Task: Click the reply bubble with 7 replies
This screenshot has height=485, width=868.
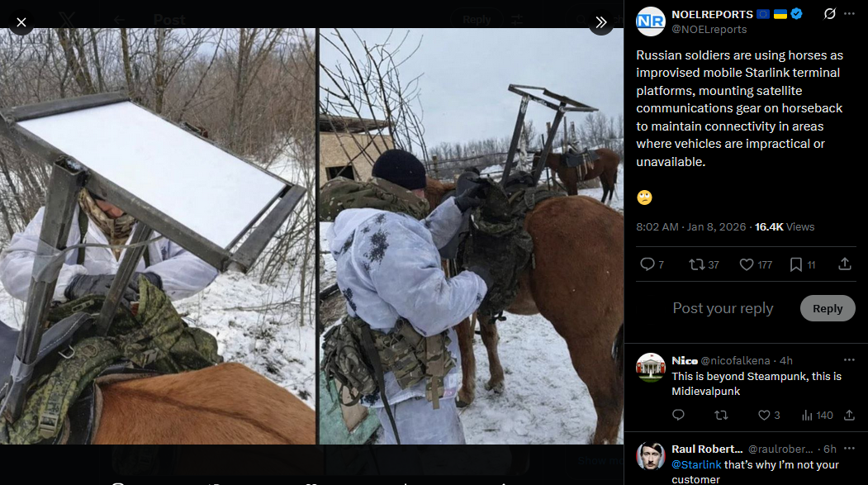Action: 652,264
